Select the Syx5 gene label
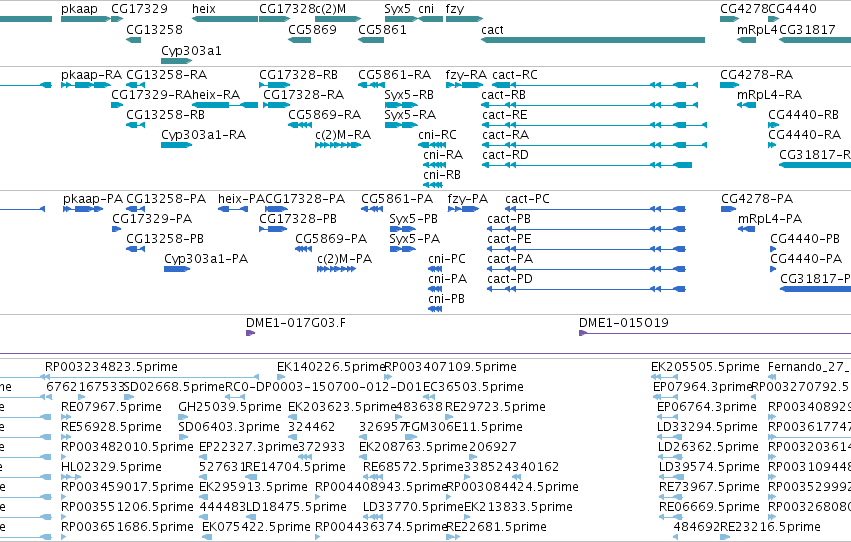 (x=397, y=9)
